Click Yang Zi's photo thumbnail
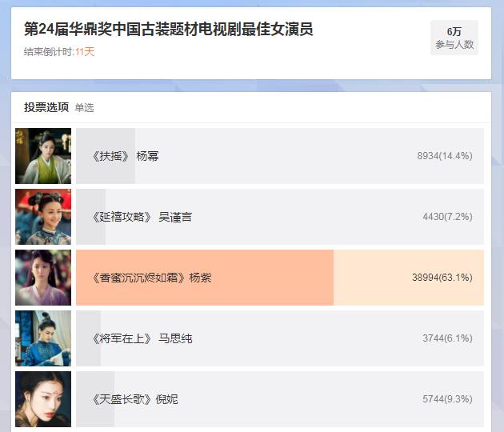Image resolution: width=504 pixels, height=432 pixels. (43, 278)
